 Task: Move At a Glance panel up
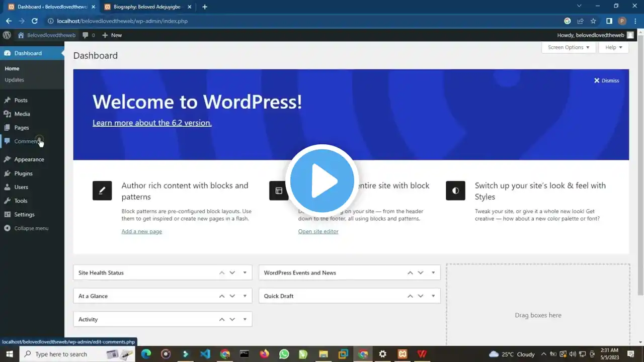(222, 296)
